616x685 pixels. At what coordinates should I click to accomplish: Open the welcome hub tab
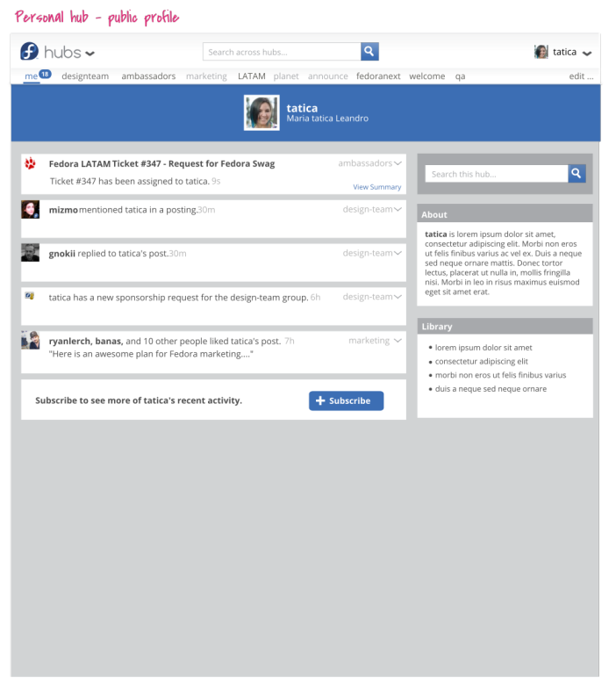coord(427,76)
